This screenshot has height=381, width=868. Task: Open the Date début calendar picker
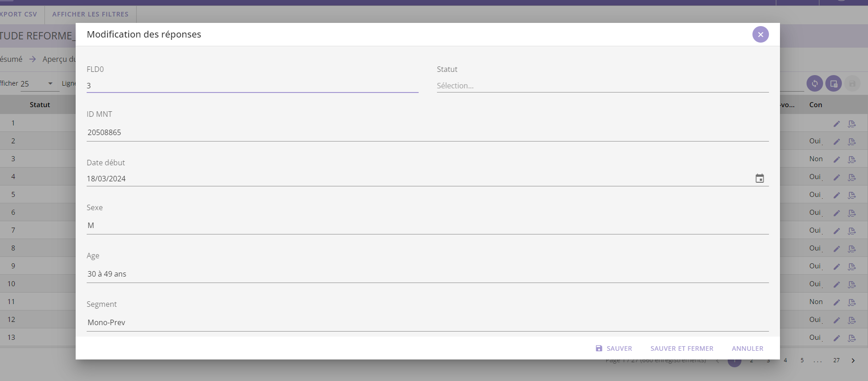click(x=760, y=179)
